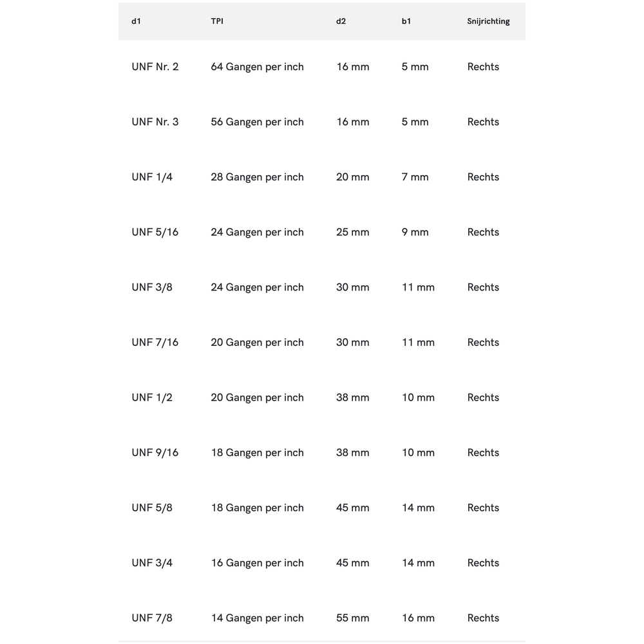The image size is (644, 644).
Task: Click Rechts in the UNF 7/8 row
Action: [483, 618]
